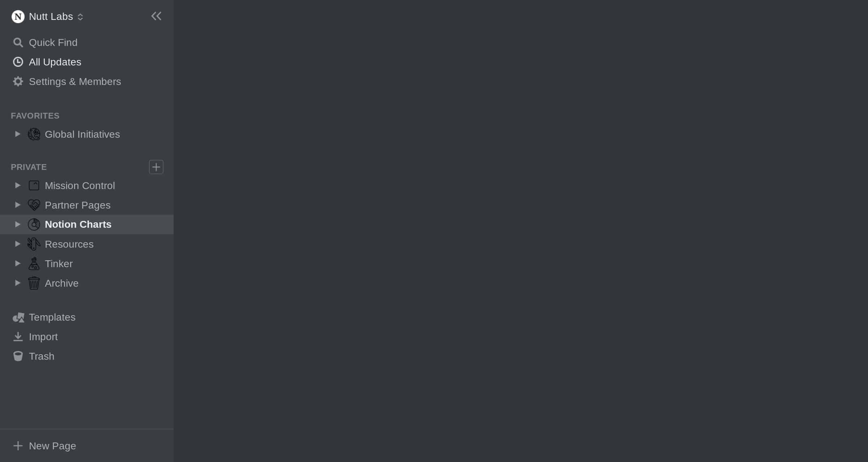Image resolution: width=868 pixels, height=462 pixels.
Task: Expand the Notion Charts page
Action: point(18,224)
